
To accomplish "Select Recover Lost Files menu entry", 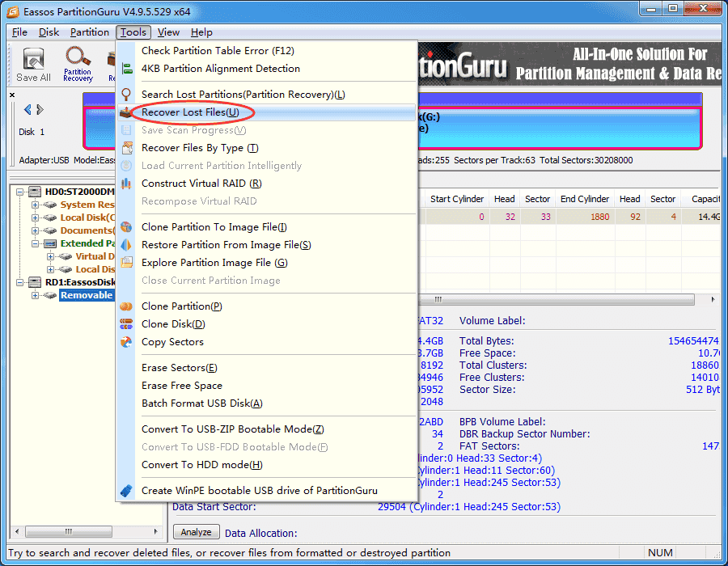I will click(x=190, y=112).
